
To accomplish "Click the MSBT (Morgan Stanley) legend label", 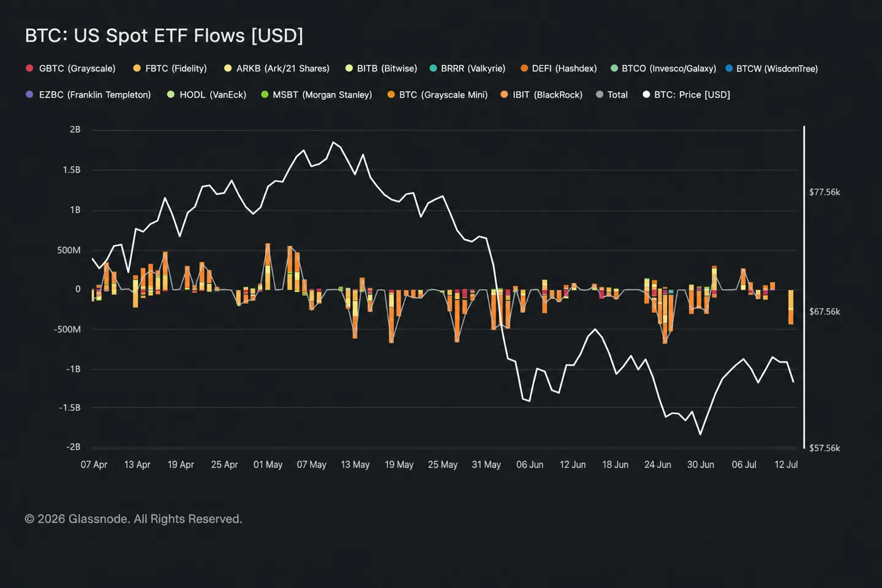I will point(322,95).
